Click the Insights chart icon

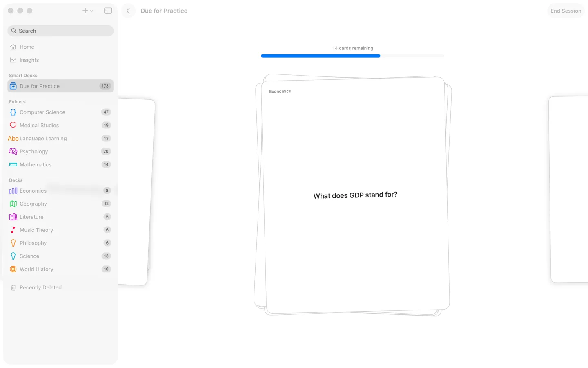13,60
